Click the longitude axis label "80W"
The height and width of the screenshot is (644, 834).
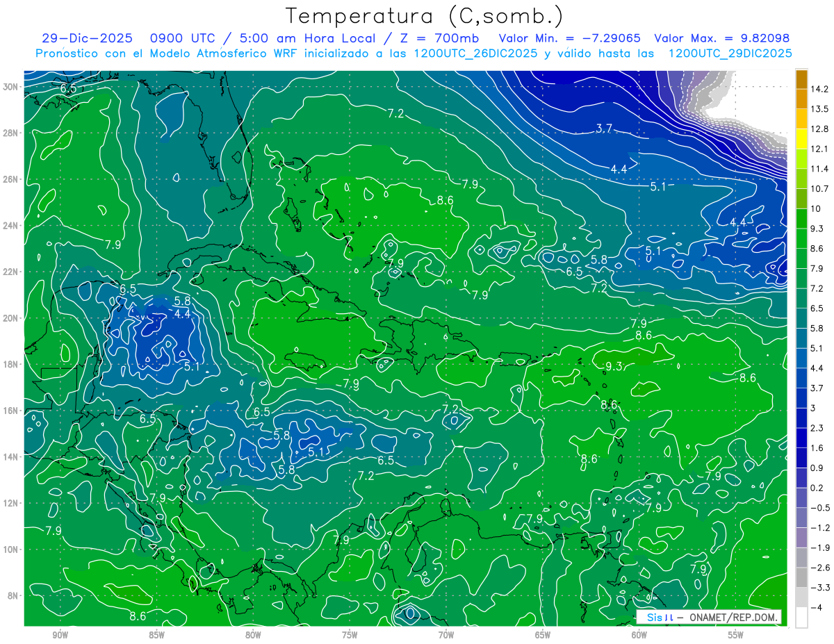tap(253, 635)
